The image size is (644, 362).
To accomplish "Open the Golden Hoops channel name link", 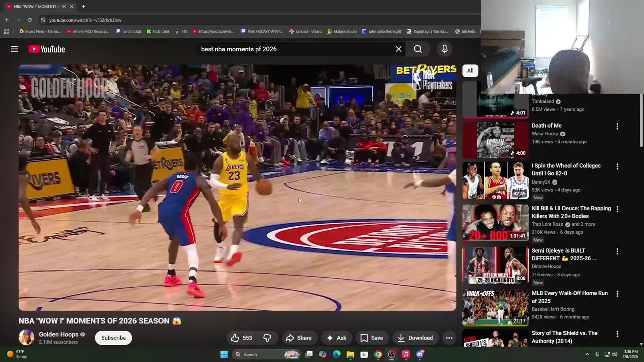I will point(59,334).
